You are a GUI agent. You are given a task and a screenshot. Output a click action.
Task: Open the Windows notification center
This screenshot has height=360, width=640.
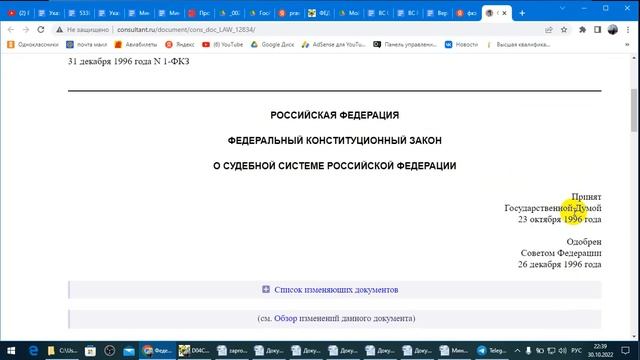(625, 351)
